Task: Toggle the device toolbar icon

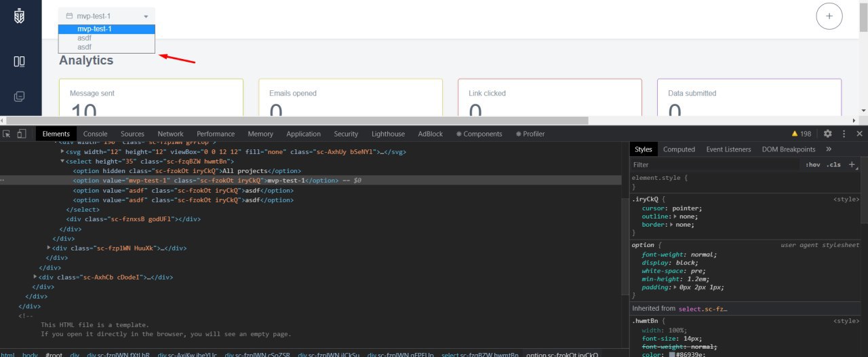Action: tap(22, 134)
